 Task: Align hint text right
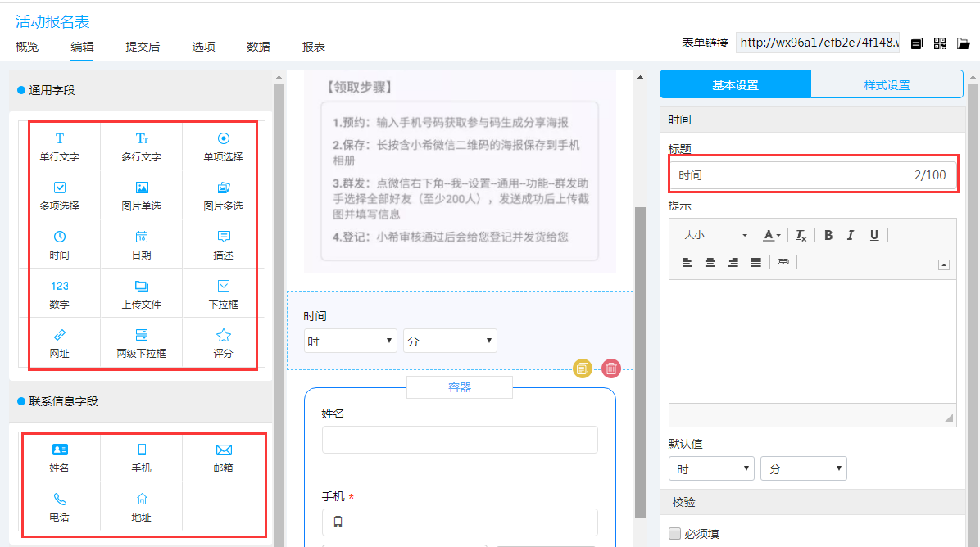[733, 262]
